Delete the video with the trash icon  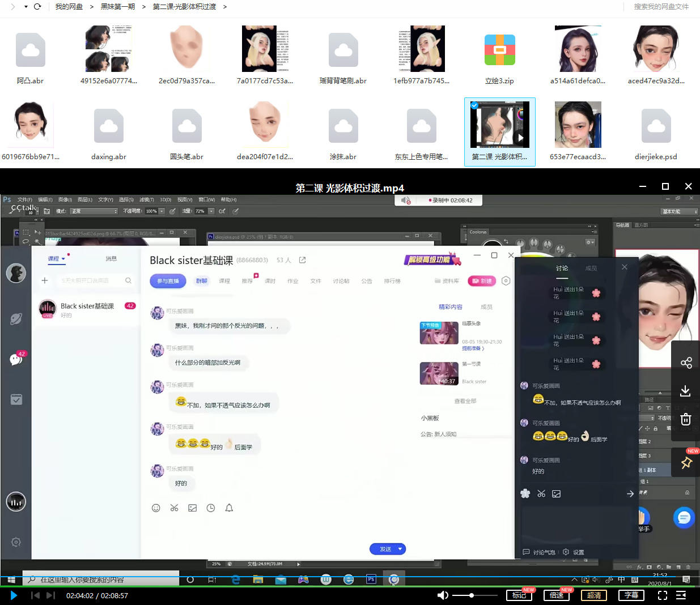click(x=686, y=419)
